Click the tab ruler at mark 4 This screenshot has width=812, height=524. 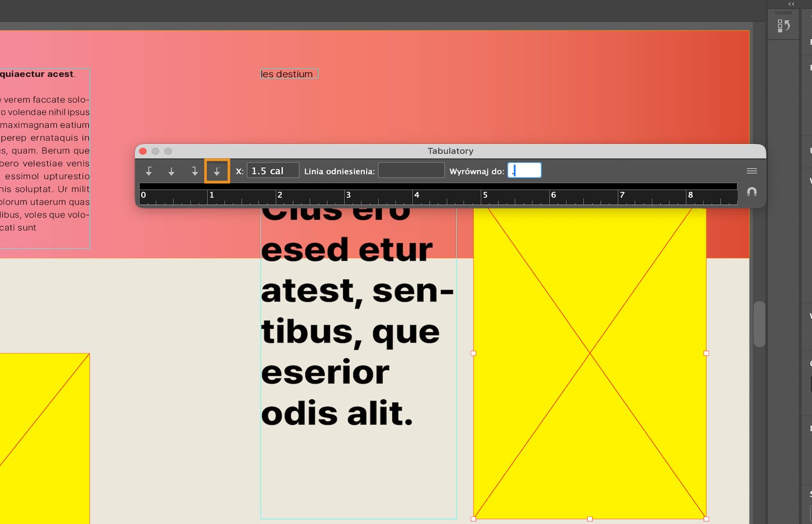[417, 195]
